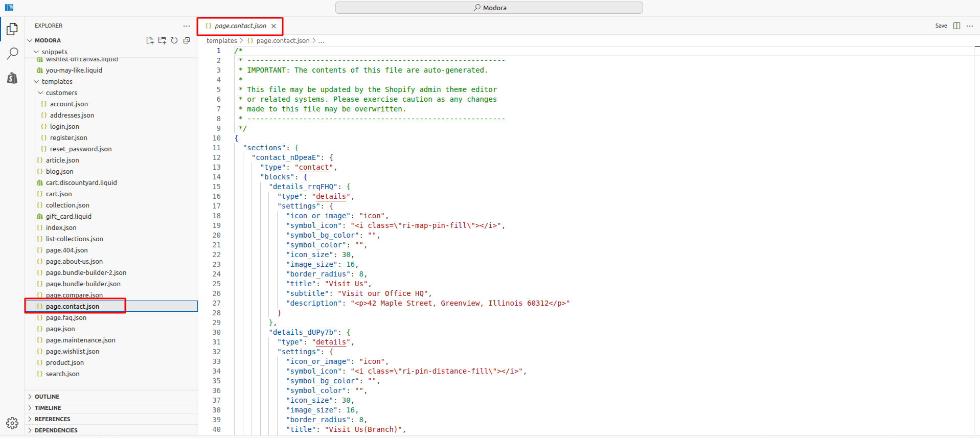Refresh the Explorer file tree
This screenshot has width=980, height=438.
point(174,40)
